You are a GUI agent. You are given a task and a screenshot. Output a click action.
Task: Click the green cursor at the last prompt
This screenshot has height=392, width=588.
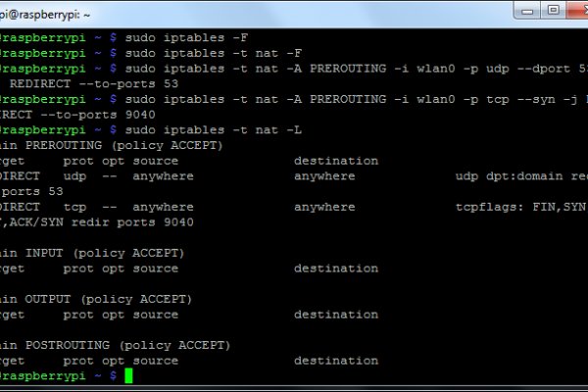pyautogui.click(x=128, y=375)
